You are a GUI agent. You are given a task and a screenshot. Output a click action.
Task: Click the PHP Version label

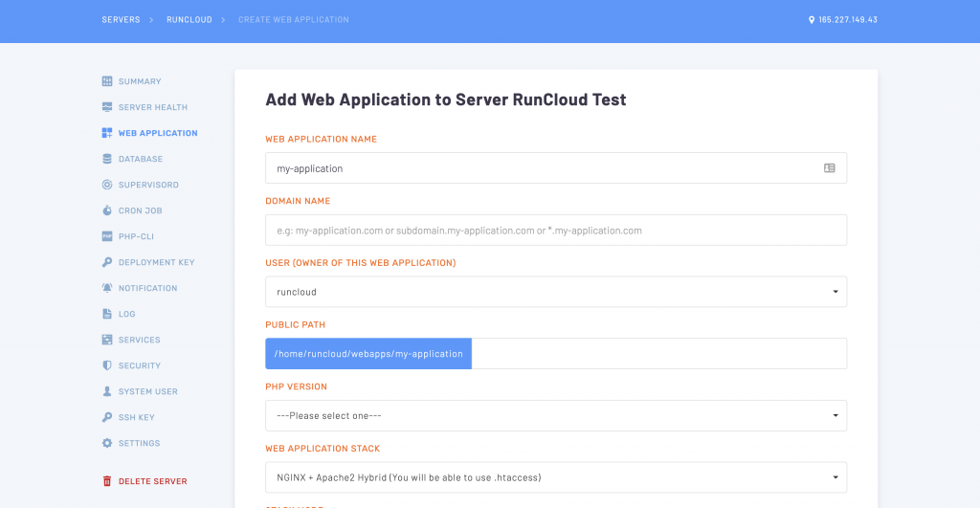click(x=297, y=387)
